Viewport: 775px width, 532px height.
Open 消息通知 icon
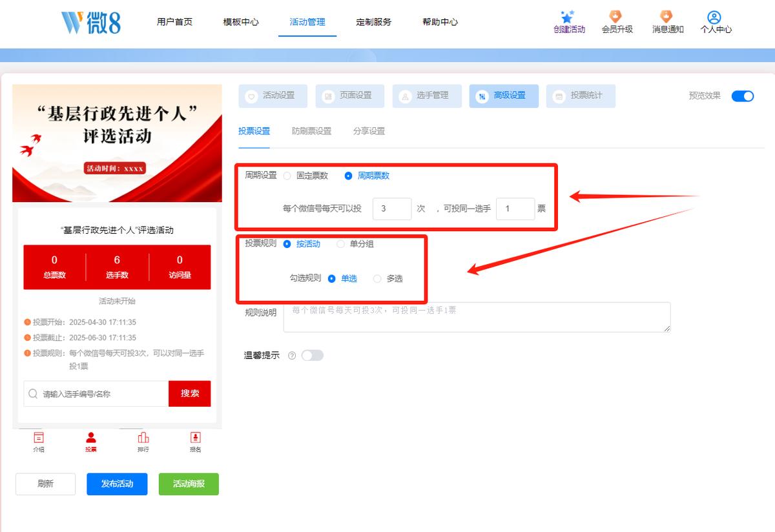[x=666, y=17]
